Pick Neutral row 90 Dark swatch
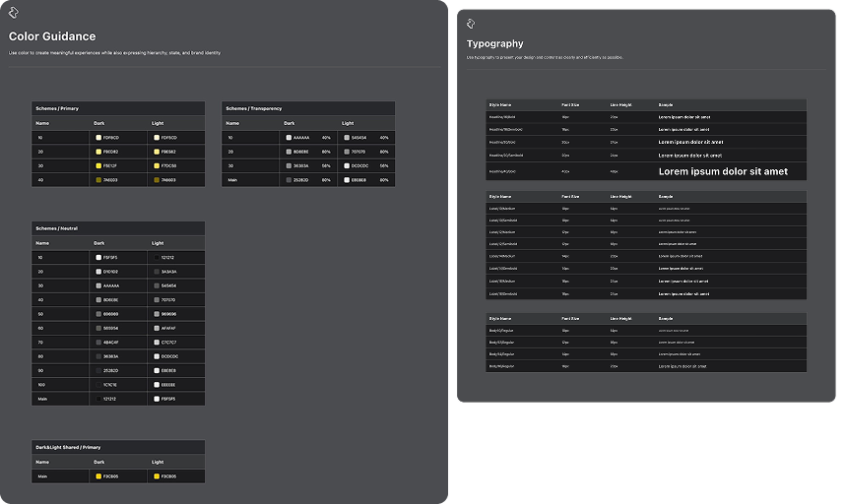 (98, 370)
